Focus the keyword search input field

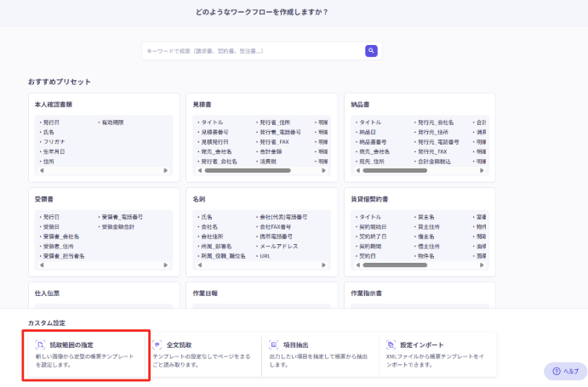coord(253,51)
